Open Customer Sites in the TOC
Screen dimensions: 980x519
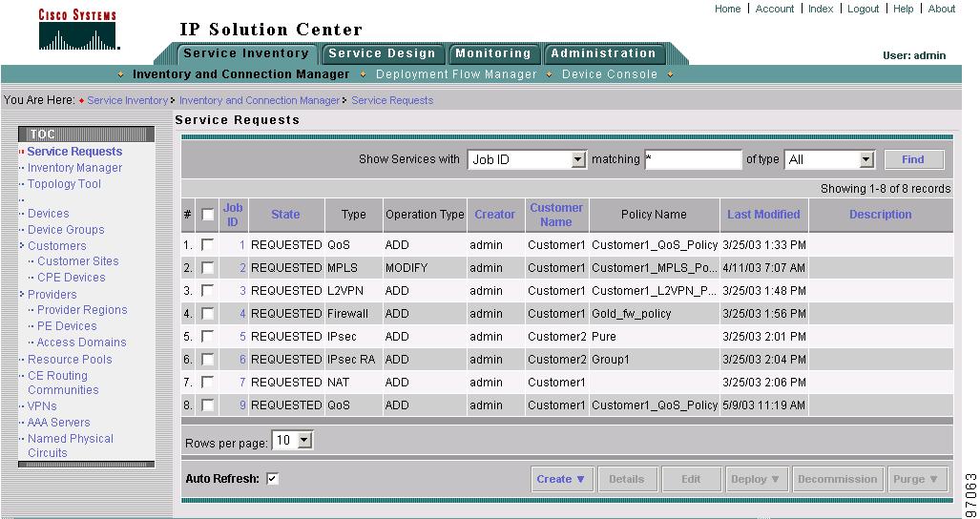pyautogui.click(x=78, y=261)
